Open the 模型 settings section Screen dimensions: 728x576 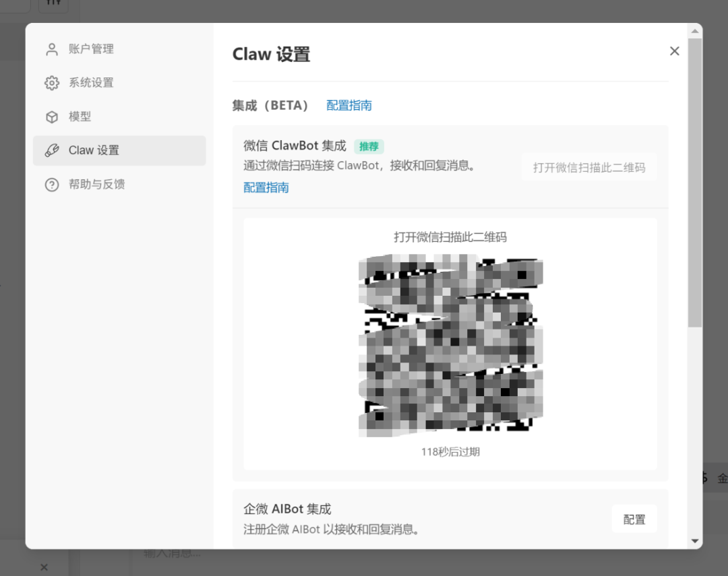pos(81,116)
